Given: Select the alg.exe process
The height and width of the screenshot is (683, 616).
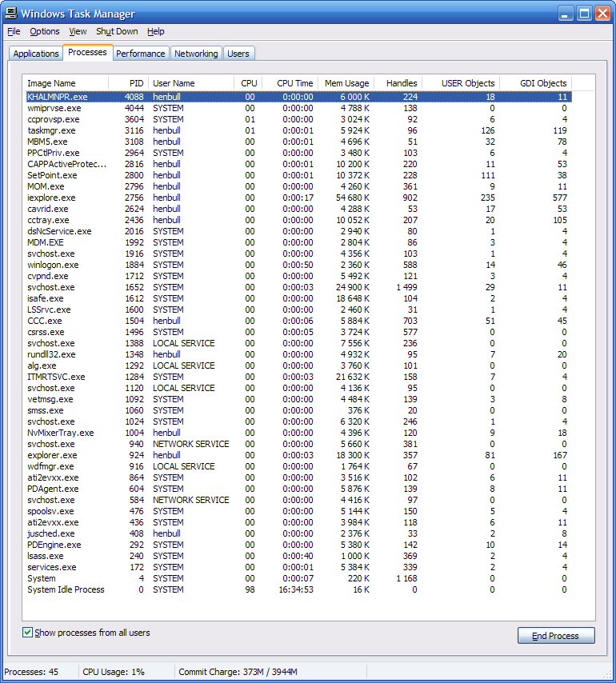Looking at the screenshot, I should [x=298, y=365].
